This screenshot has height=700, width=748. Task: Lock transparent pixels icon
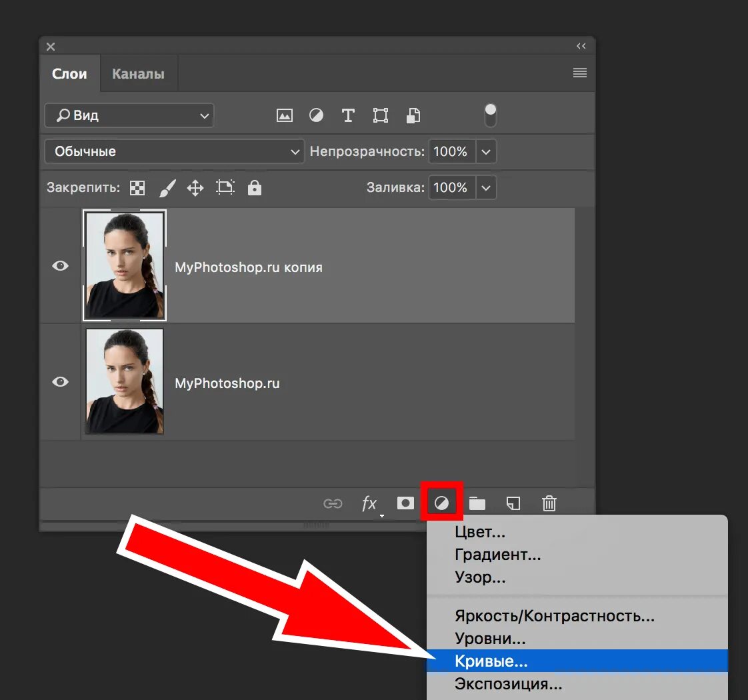(x=137, y=188)
